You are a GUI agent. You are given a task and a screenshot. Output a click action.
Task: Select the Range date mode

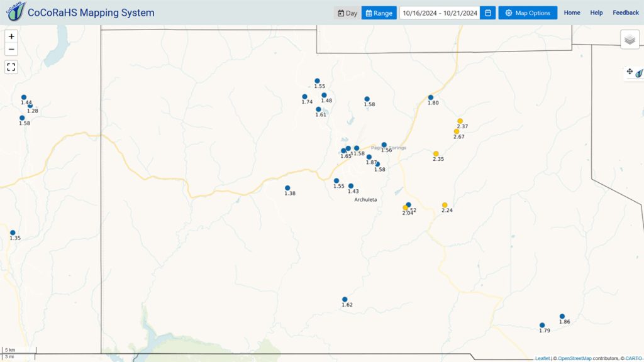[x=379, y=13]
